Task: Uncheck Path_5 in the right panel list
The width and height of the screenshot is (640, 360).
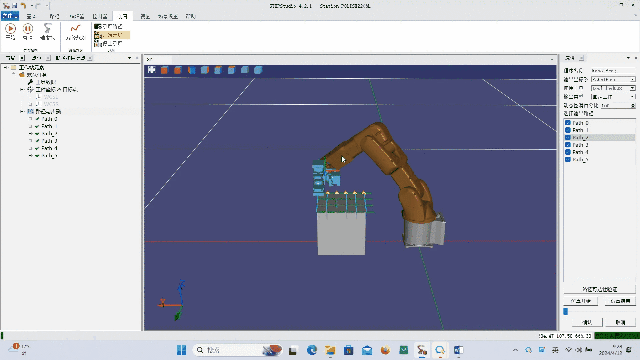Action: tap(568, 159)
